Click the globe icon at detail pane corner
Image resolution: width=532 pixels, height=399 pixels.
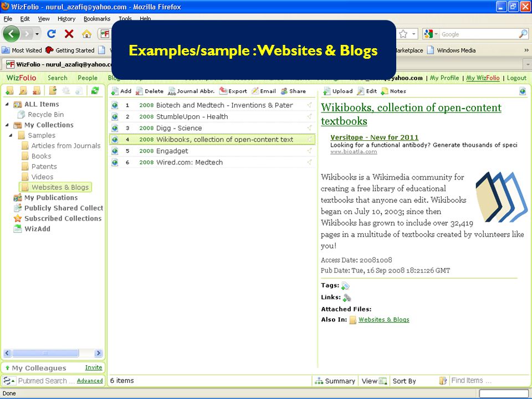pos(523,91)
